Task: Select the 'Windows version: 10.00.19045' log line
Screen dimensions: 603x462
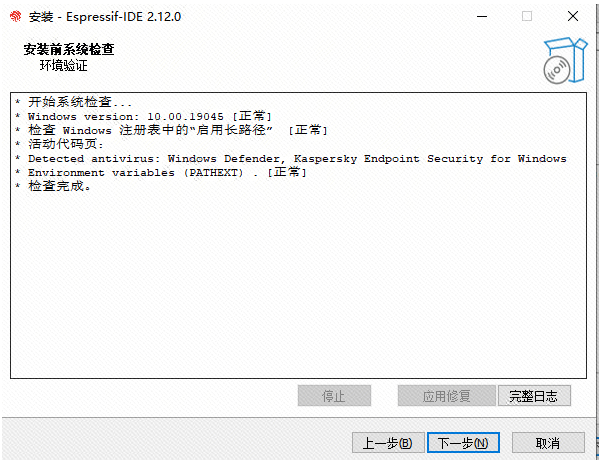Action: (x=143, y=116)
